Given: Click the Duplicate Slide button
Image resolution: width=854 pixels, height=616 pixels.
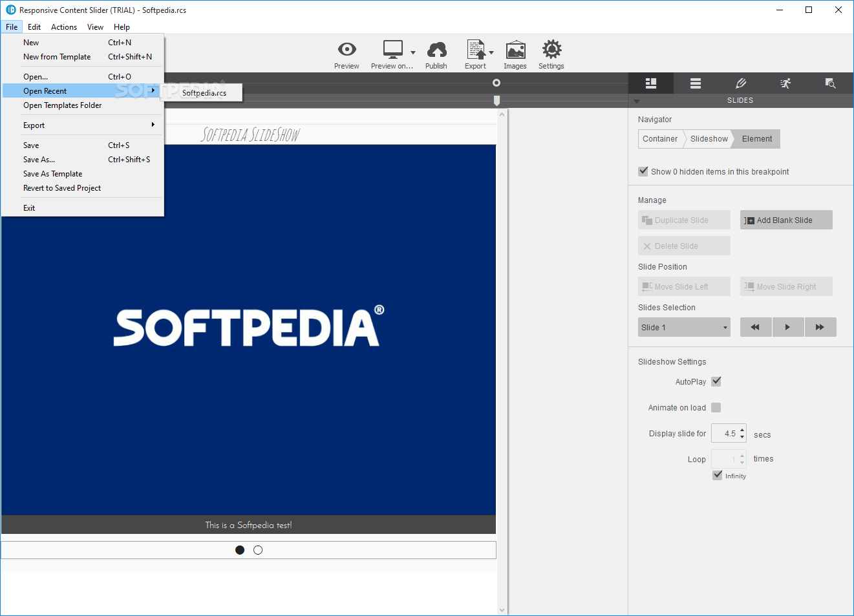Looking at the screenshot, I should 684,220.
